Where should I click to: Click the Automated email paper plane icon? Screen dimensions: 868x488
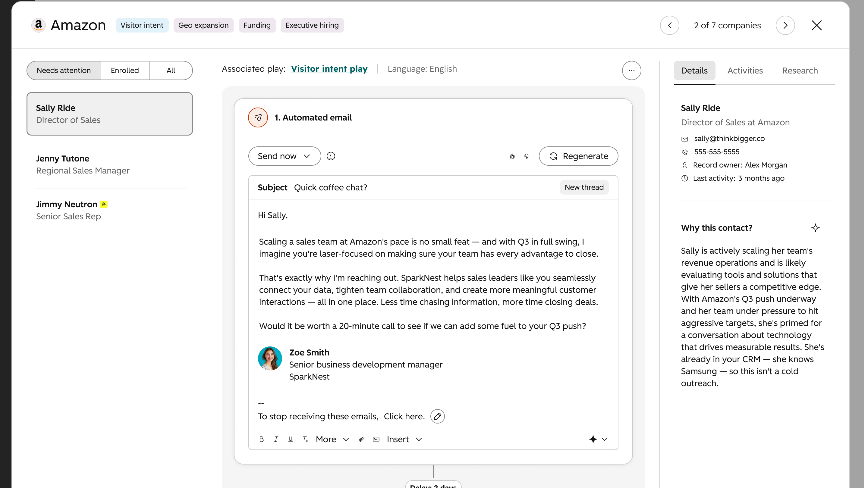click(258, 117)
